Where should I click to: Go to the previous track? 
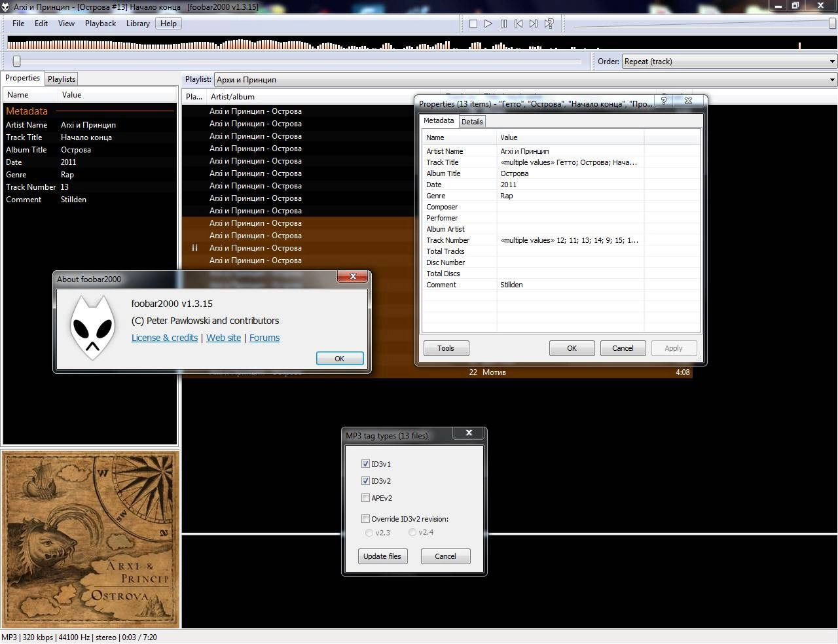(519, 24)
